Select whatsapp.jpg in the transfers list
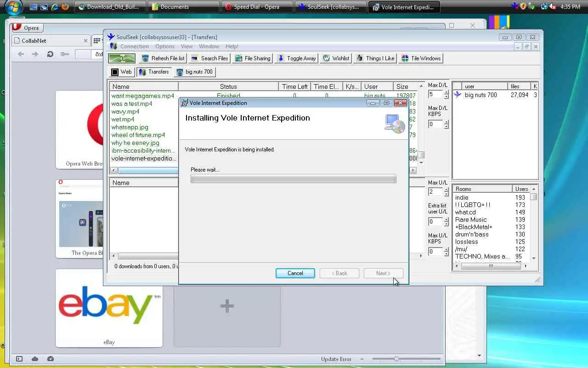This screenshot has height=368, width=588. [x=130, y=127]
